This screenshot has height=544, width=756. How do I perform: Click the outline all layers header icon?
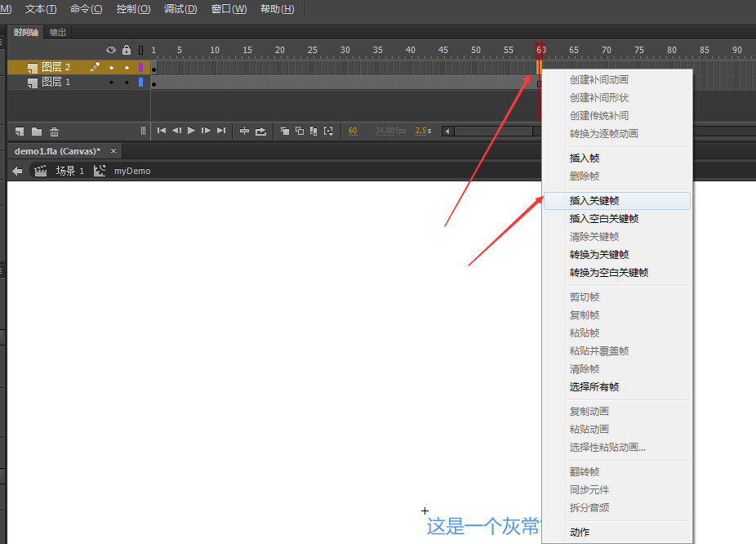click(140, 50)
